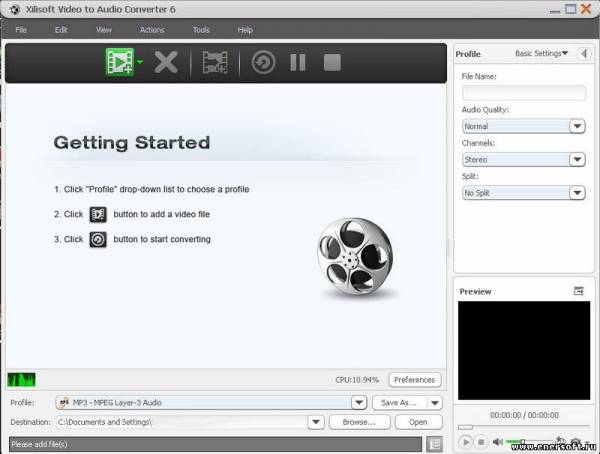
Task: Click the film reel graphic
Action: (355, 256)
